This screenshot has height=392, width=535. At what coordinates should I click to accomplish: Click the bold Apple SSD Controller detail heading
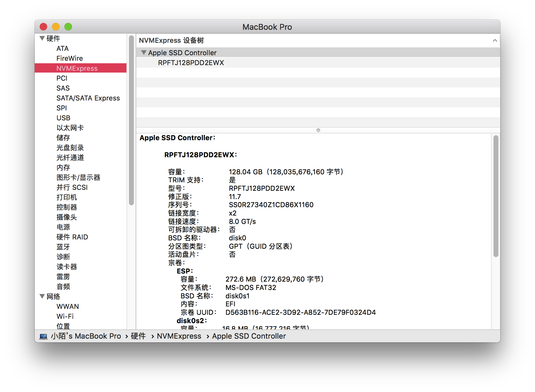pyautogui.click(x=177, y=138)
